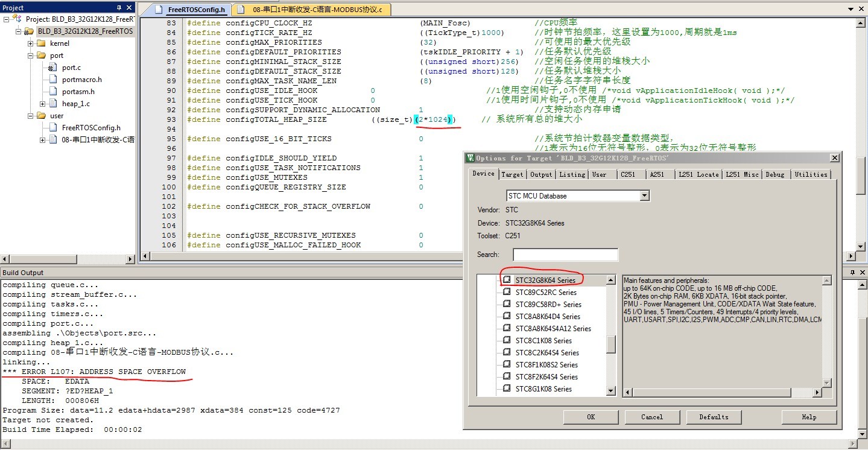
Task: Click editor vertical scrollbar thumb
Action: 861,174
